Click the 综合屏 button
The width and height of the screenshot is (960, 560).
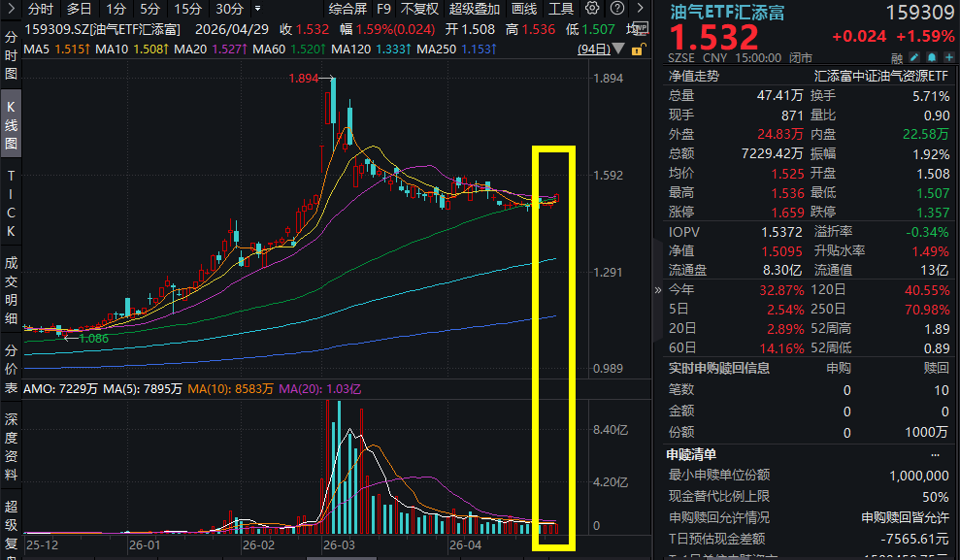point(348,9)
